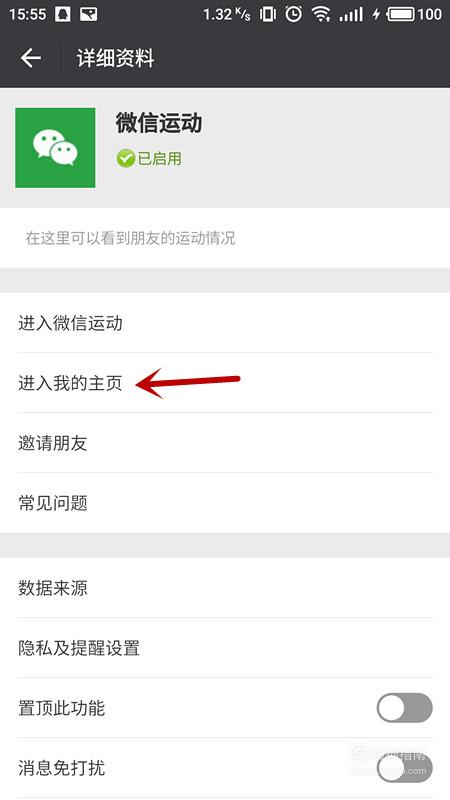Tap the 已启用 status label
The image size is (450, 800).
tap(159, 159)
